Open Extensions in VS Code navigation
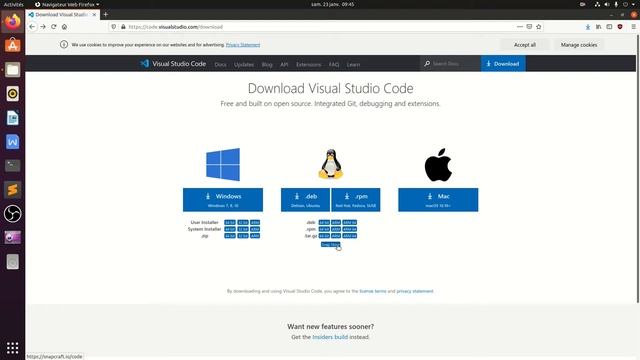Image resolution: width=640 pixels, height=360 pixels. click(309, 64)
